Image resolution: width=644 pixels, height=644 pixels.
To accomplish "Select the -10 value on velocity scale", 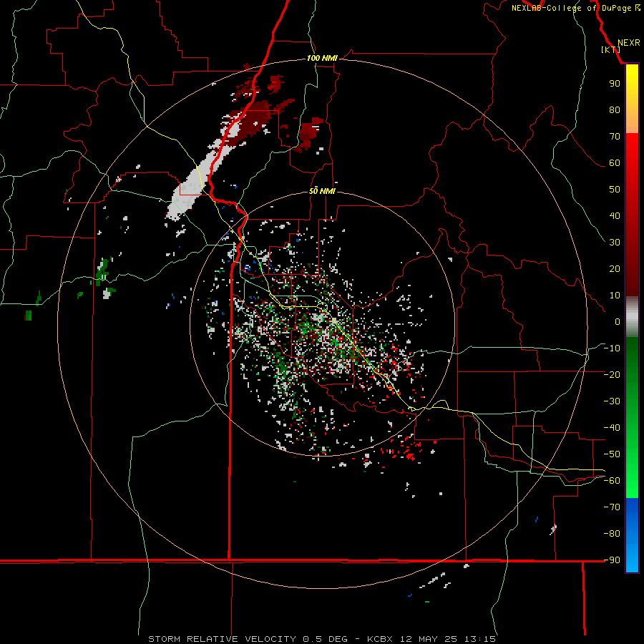I will 612,348.
